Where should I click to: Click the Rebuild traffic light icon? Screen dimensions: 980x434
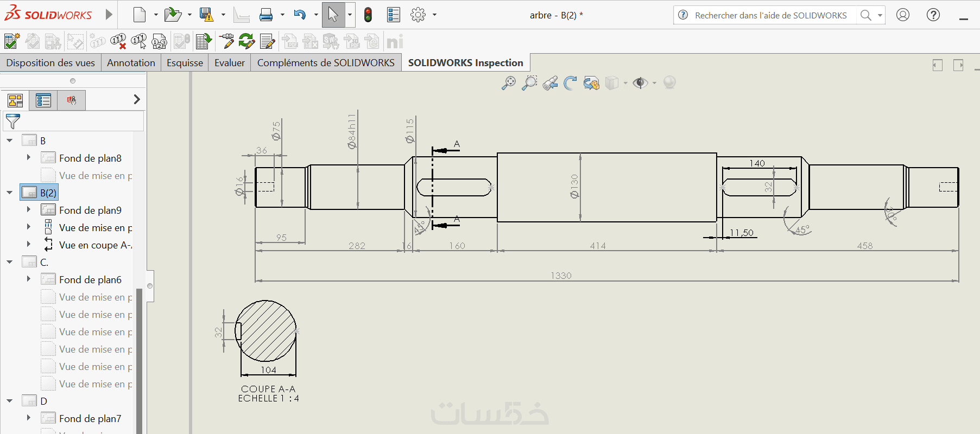pos(368,15)
